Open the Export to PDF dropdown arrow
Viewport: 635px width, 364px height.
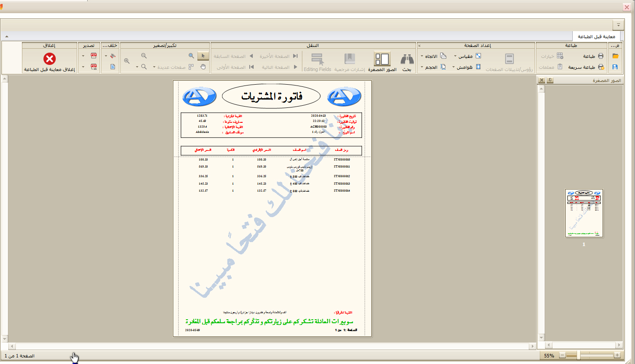pyautogui.click(x=83, y=56)
